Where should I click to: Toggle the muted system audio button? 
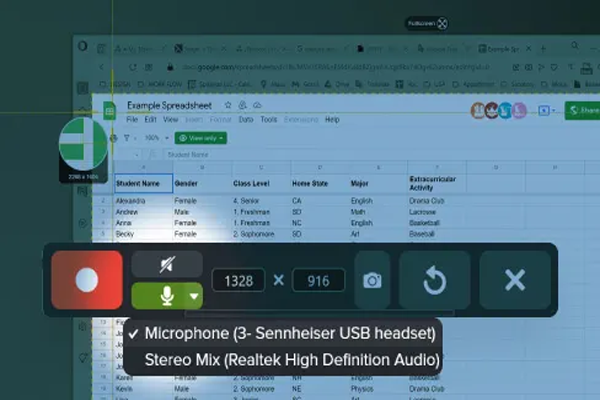(166, 263)
